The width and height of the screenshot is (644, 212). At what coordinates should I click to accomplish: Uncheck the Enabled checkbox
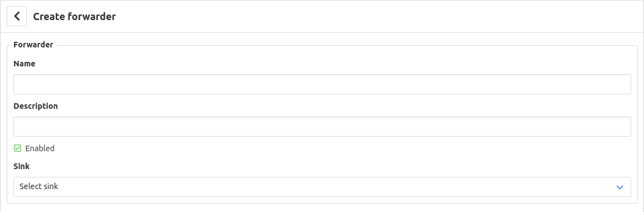pos(17,148)
